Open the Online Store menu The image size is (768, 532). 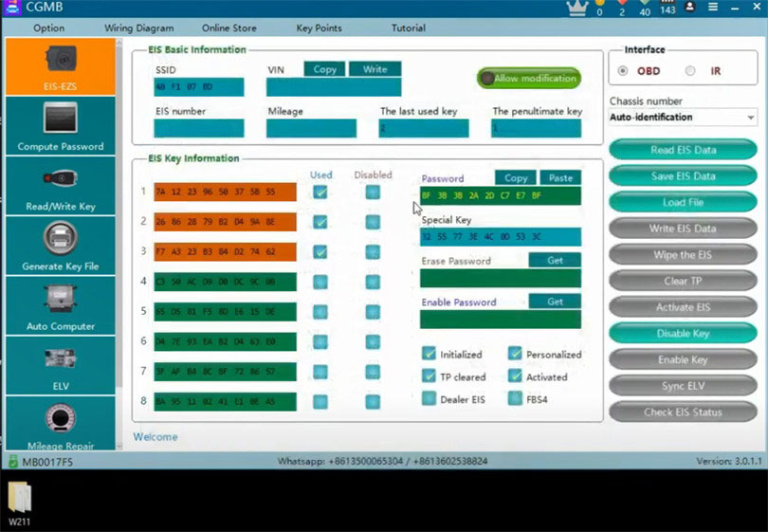click(x=229, y=28)
